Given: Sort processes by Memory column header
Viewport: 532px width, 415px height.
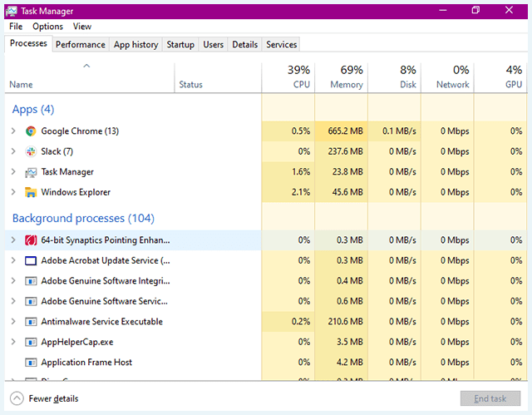Looking at the screenshot, I should [342, 77].
